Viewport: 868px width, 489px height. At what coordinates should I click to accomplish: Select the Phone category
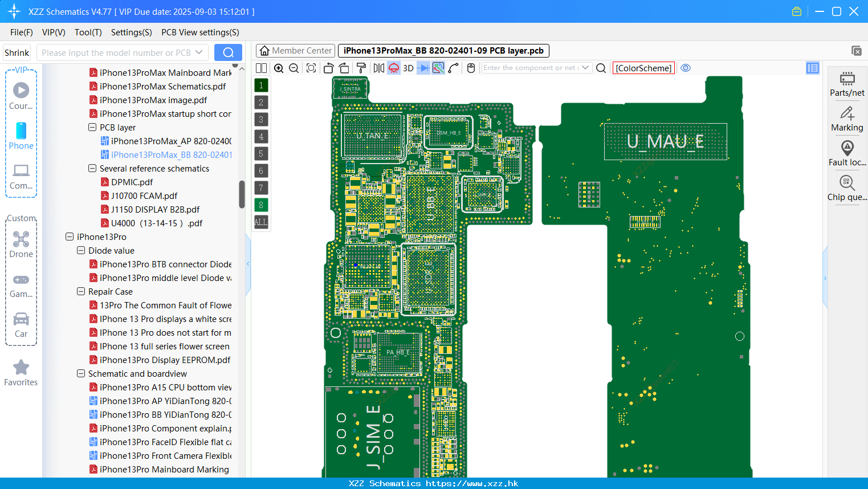pos(21,136)
